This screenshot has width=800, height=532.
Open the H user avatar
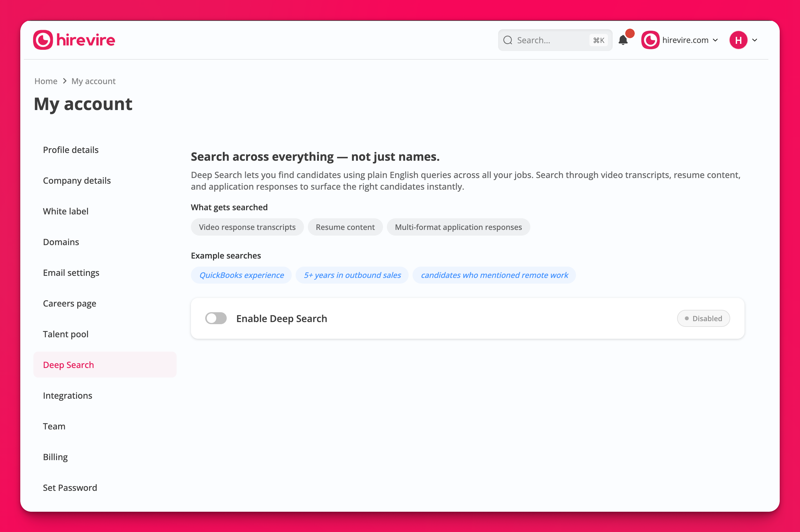738,40
